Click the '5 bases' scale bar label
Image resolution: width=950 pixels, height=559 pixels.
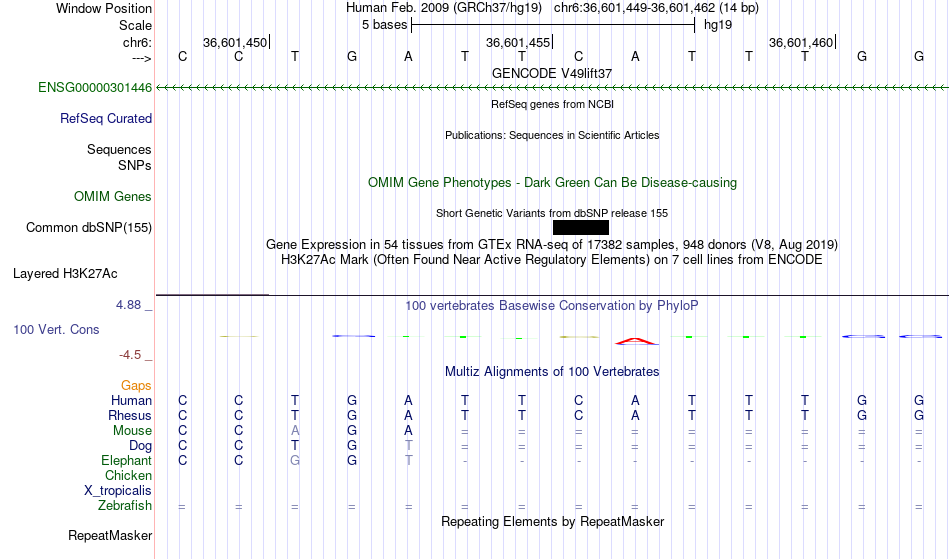[384, 25]
